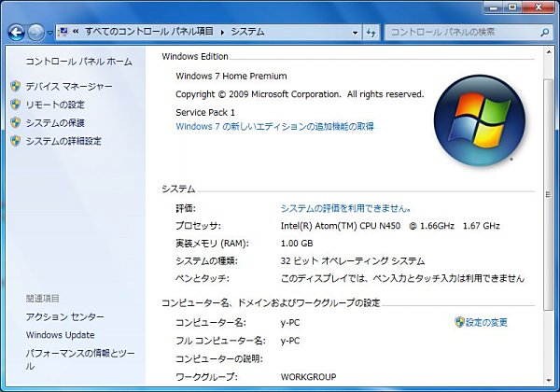Click the Windows 7 Home Premium text
Viewport: 560px width, 392px height.
(231, 76)
